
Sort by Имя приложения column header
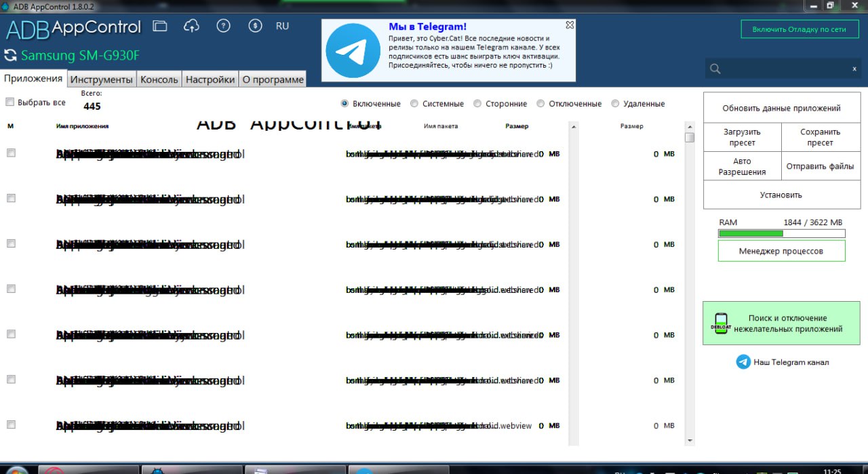(x=82, y=126)
